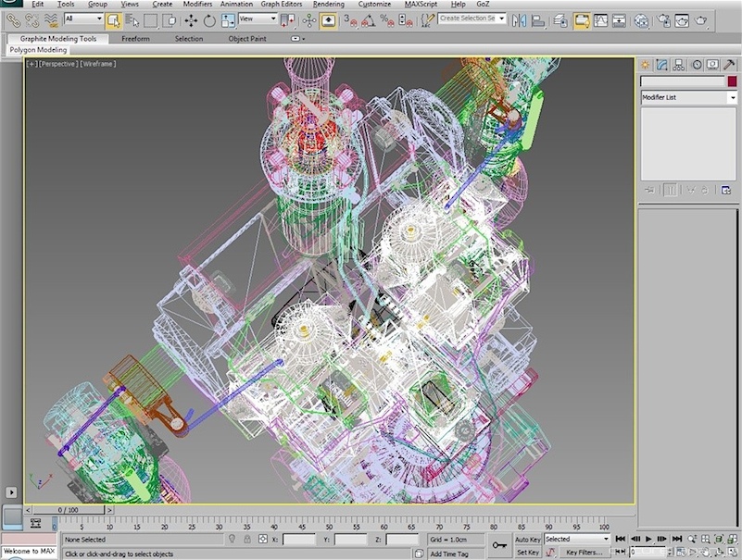This screenshot has height=560, width=742.
Task: Open the Utilities hammer panel tab
Action: click(729, 65)
